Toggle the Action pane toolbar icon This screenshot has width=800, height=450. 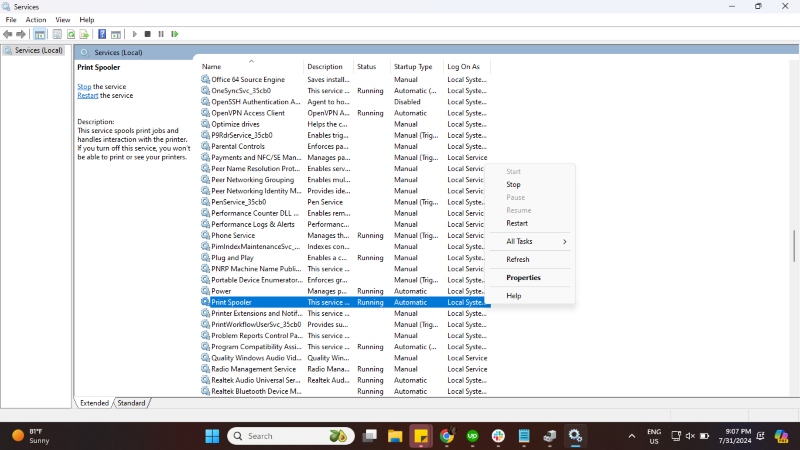(115, 34)
